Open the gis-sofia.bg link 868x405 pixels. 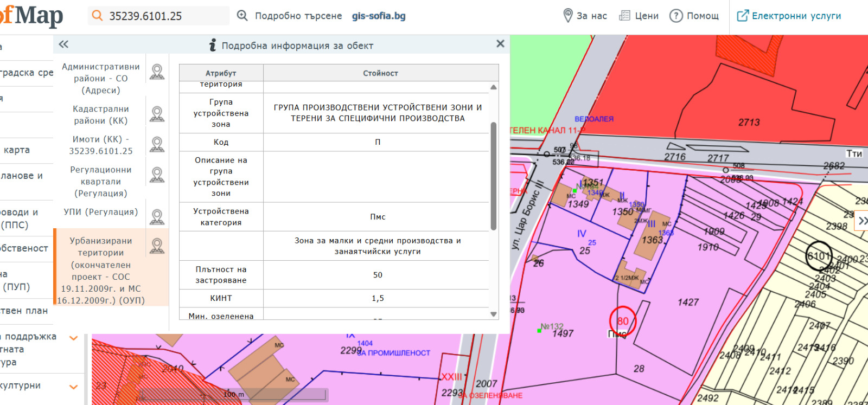pos(379,16)
